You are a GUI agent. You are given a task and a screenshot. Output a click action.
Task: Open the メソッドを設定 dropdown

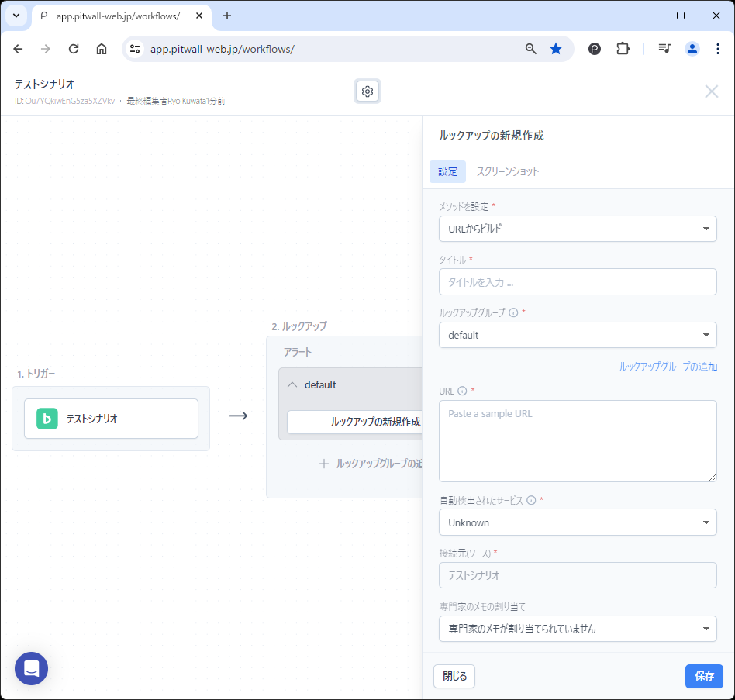point(577,229)
